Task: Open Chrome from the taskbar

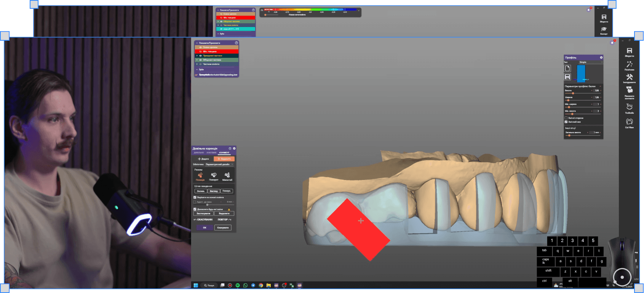Action: (x=261, y=285)
